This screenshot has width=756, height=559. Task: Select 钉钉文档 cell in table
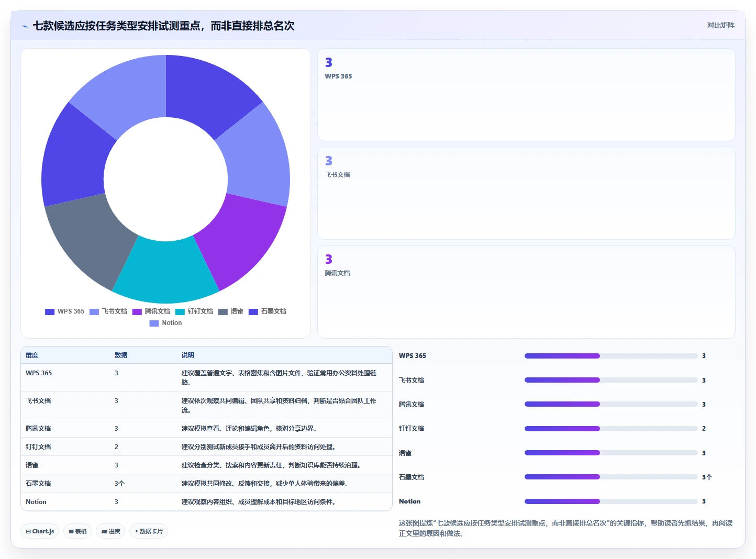pos(38,447)
